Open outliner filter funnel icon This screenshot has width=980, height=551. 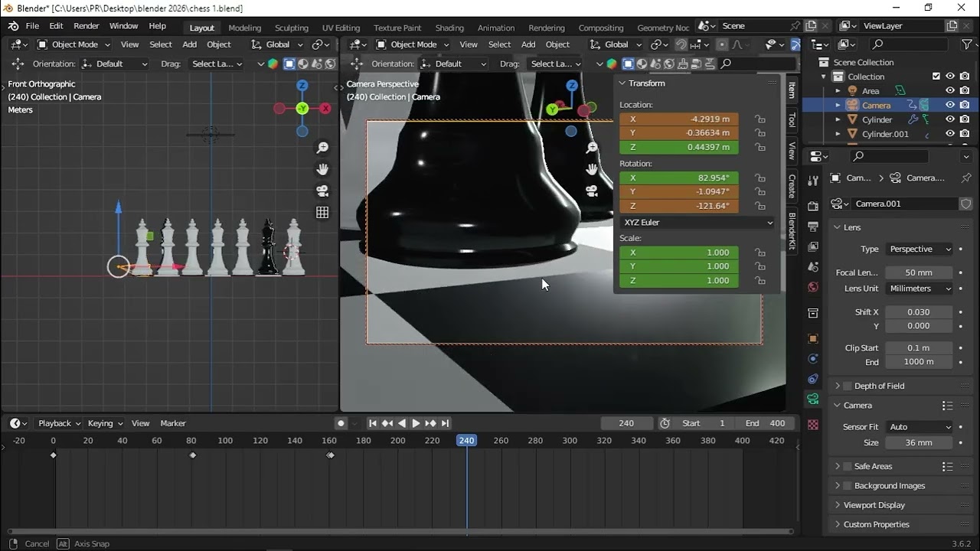point(965,44)
